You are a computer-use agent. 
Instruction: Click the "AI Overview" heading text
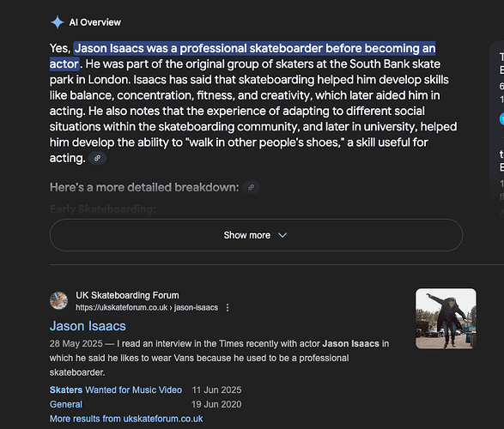95,22
